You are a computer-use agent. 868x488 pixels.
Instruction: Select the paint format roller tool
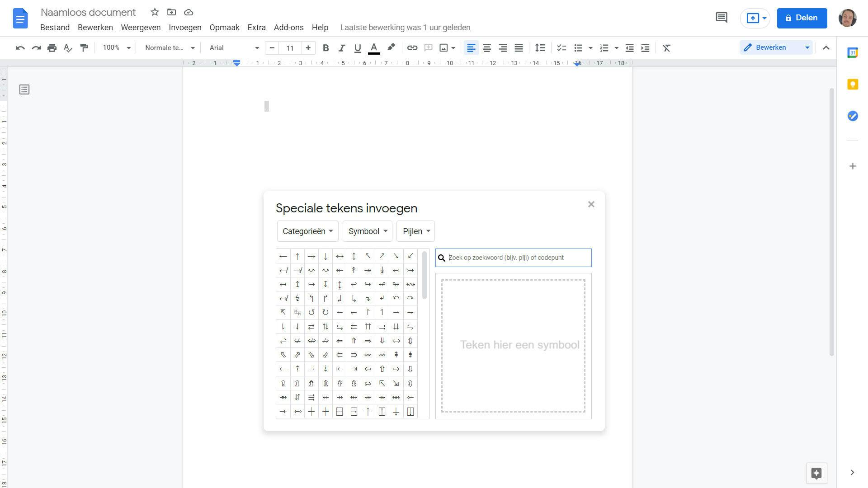(x=84, y=48)
